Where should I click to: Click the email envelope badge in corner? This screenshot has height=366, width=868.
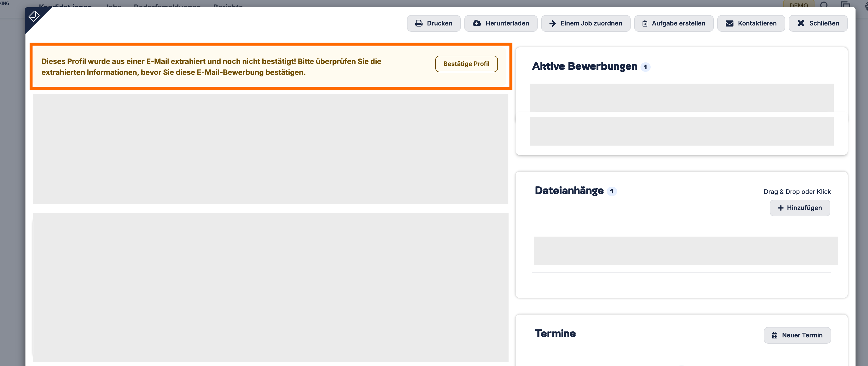click(x=34, y=16)
